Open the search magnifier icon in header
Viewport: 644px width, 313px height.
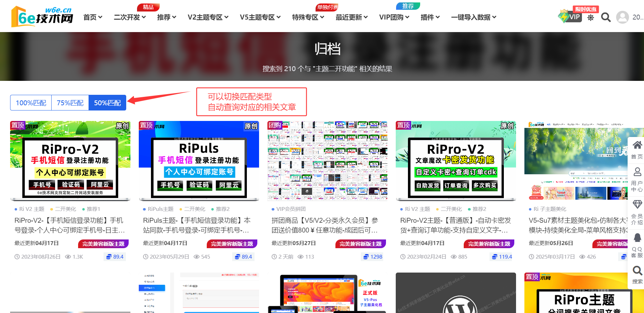point(606,17)
